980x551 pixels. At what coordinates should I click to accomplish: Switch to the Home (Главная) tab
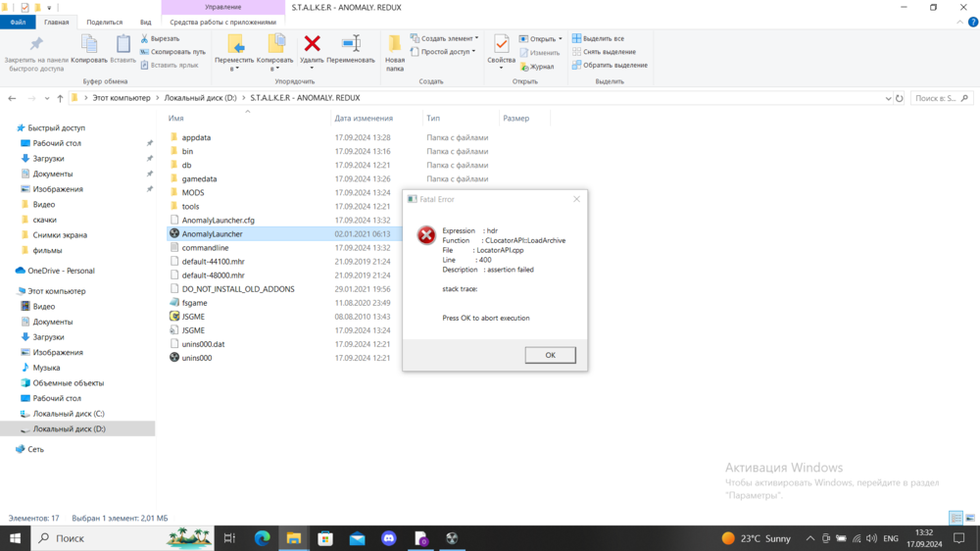(x=56, y=22)
